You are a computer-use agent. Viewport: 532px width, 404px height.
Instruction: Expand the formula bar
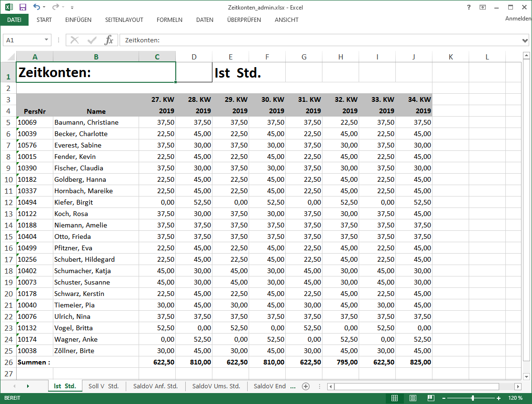click(526, 40)
